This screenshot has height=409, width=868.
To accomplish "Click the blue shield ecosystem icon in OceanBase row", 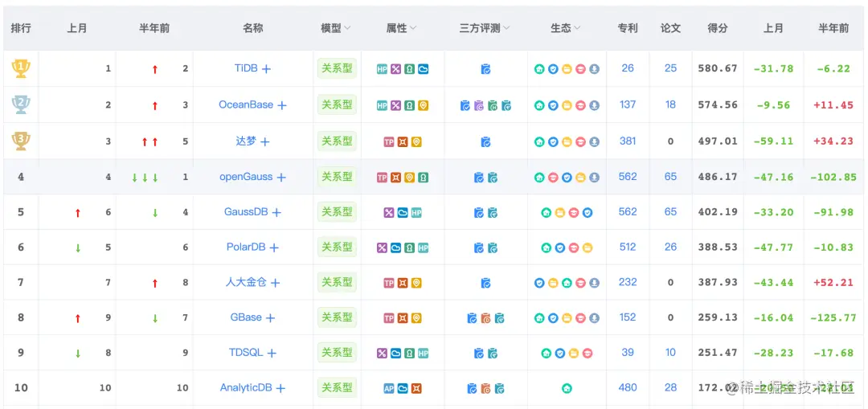I will (x=553, y=105).
